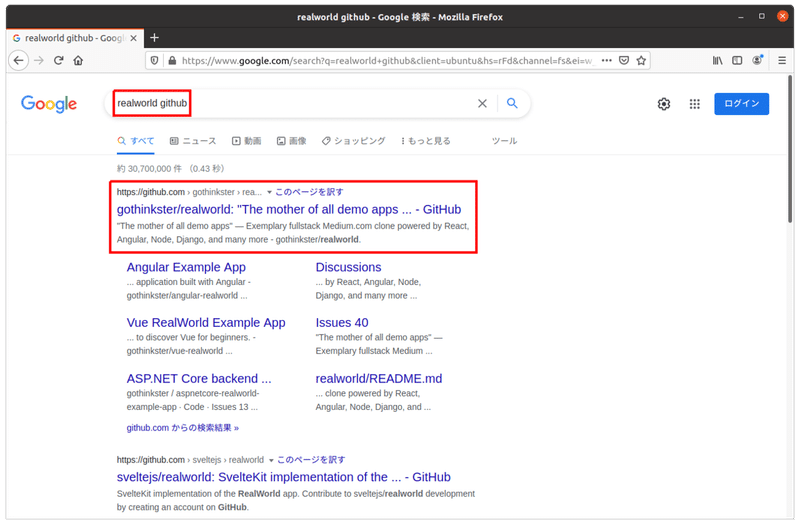The width and height of the screenshot is (800, 525).
Task: Switch to the ショッピング tab
Action: (354, 141)
